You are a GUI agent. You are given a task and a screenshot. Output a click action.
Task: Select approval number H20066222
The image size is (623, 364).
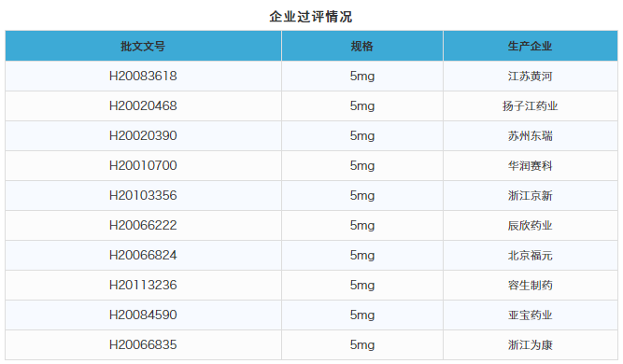point(143,226)
